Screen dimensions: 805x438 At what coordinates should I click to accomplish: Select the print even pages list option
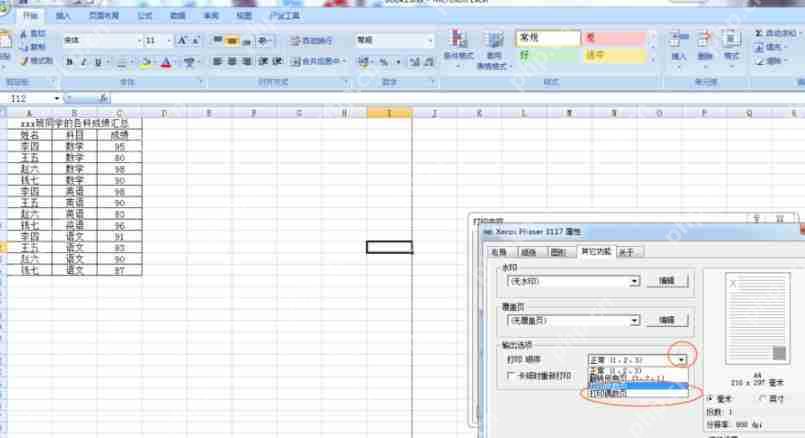click(x=638, y=393)
